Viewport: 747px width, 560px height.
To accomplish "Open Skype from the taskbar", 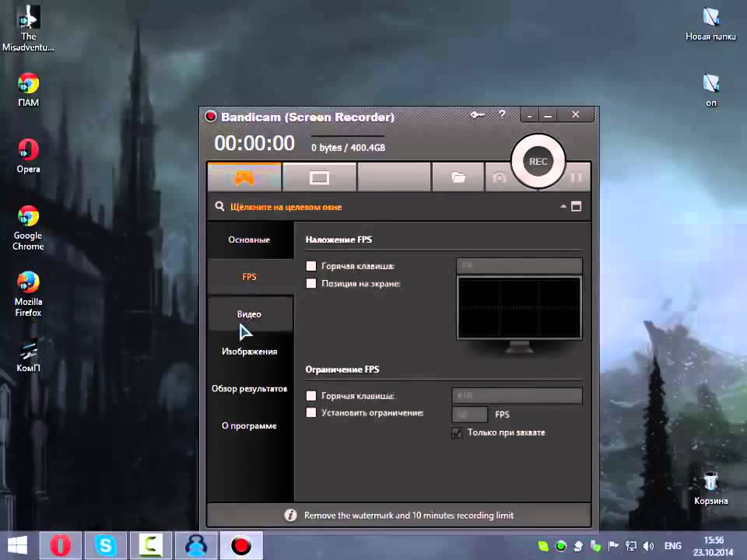I will click(x=106, y=545).
